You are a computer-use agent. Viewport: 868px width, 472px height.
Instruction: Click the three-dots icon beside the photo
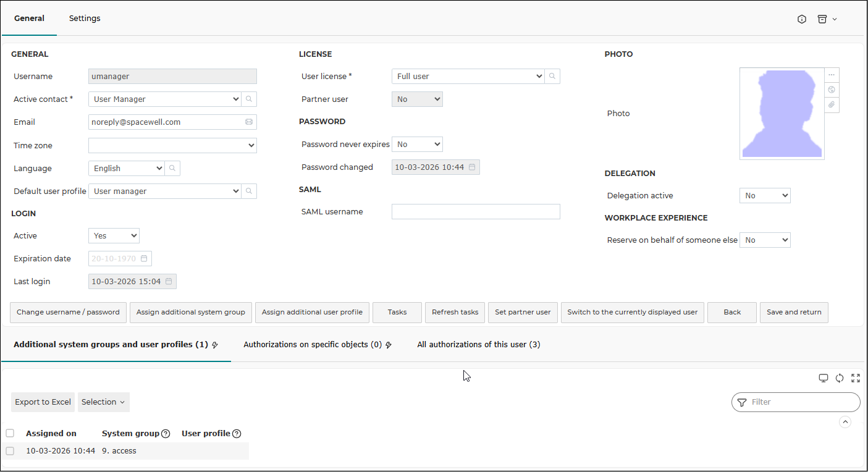click(x=832, y=75)
